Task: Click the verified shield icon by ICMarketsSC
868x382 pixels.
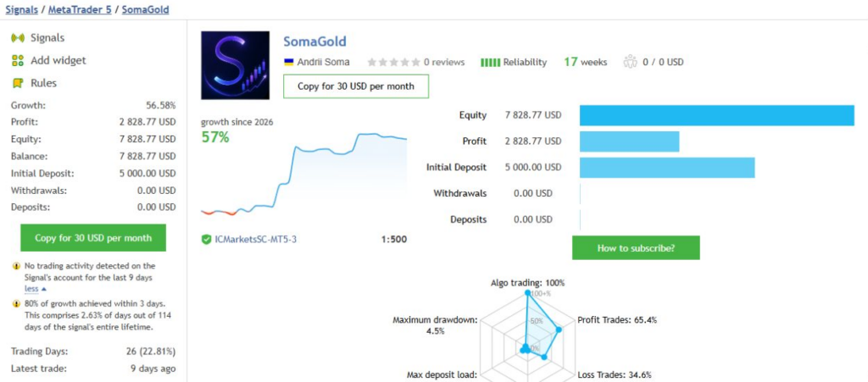Action: [207, 240]
